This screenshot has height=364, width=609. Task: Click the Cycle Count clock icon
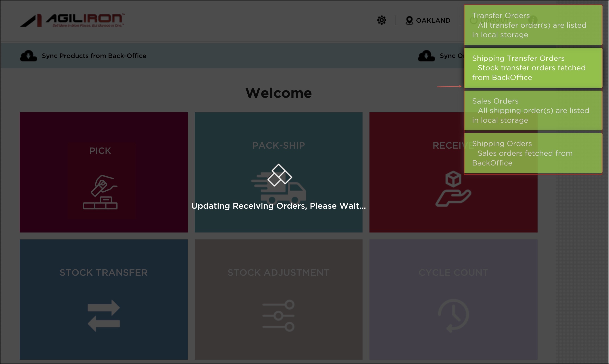point(453,315)
